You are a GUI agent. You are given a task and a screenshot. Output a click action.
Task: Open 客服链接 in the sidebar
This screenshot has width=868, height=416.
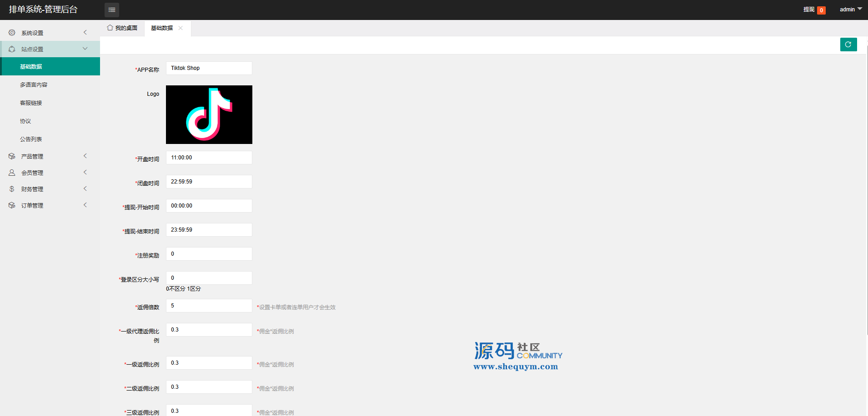[x=31, y=103]
